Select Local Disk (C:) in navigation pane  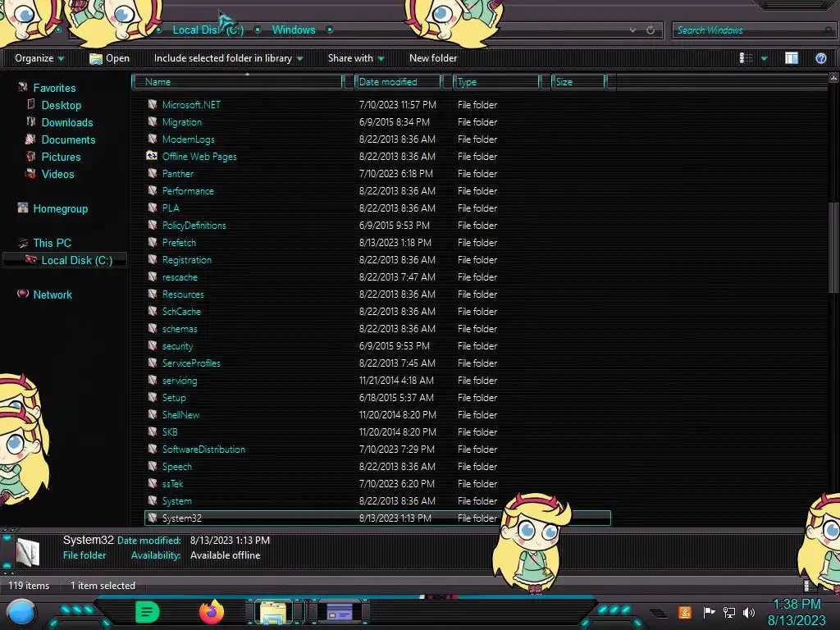tap(77, 260)
